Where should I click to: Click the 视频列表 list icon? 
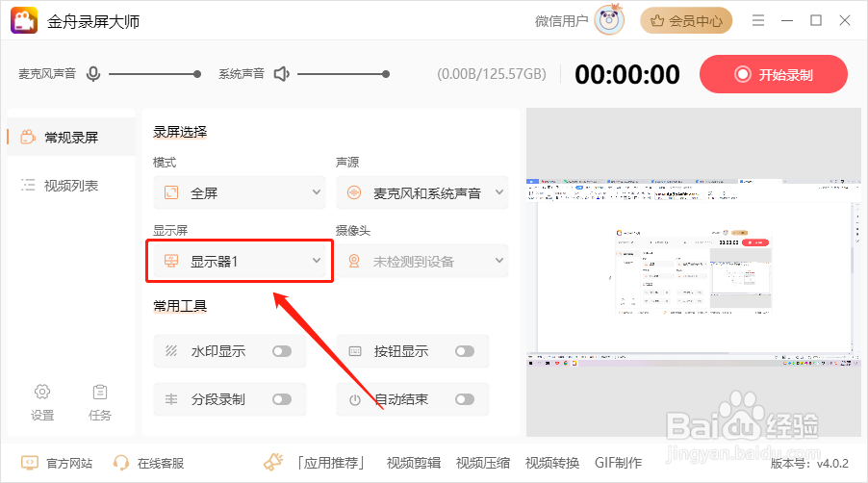pyautogui.click(x=28, y=186)
